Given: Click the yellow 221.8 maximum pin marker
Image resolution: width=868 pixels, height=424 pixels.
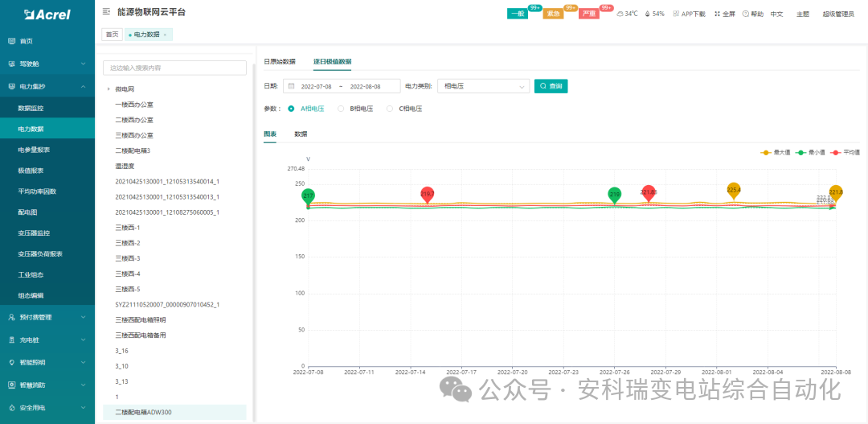Looking at the screenshot, I should (836, 193).
